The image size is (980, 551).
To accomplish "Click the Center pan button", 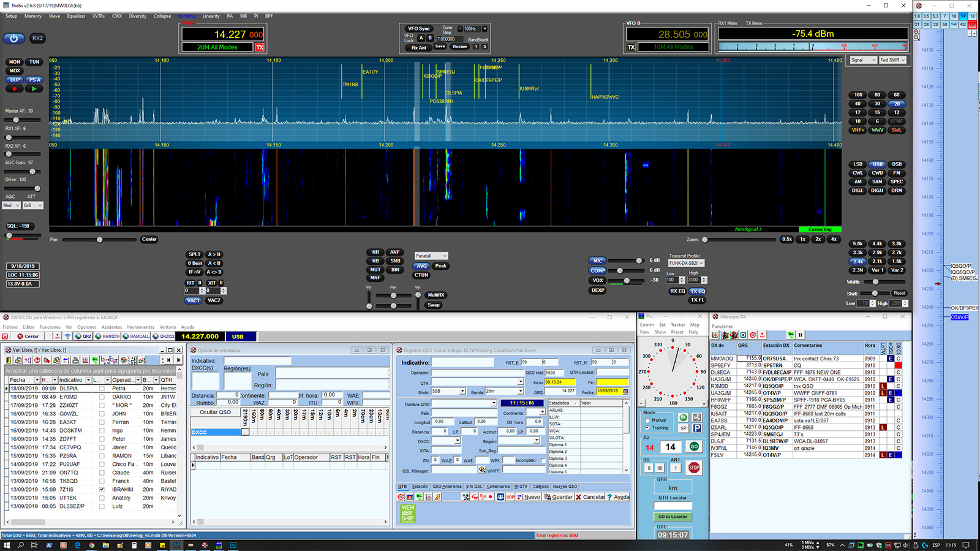I will 149,239.
